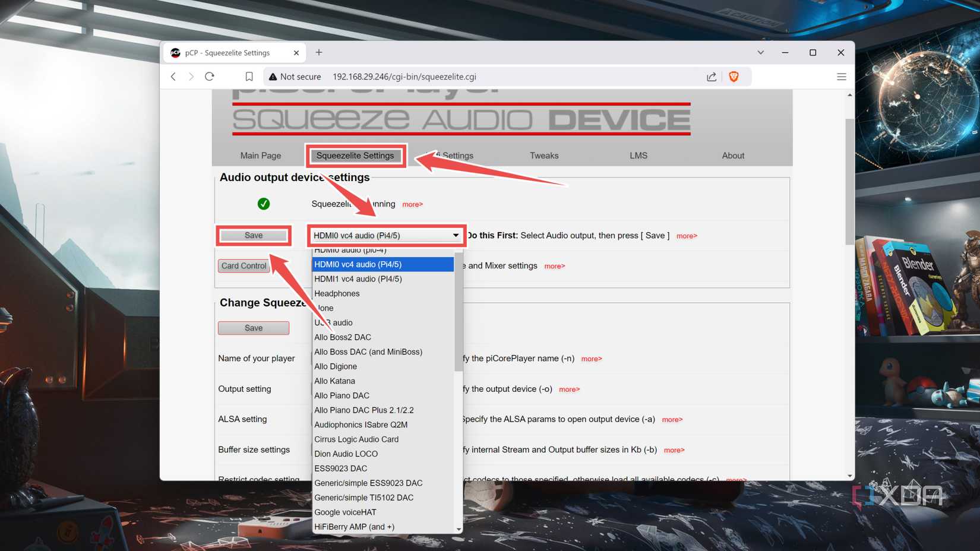Open Card Control

[x=244, y=265]
